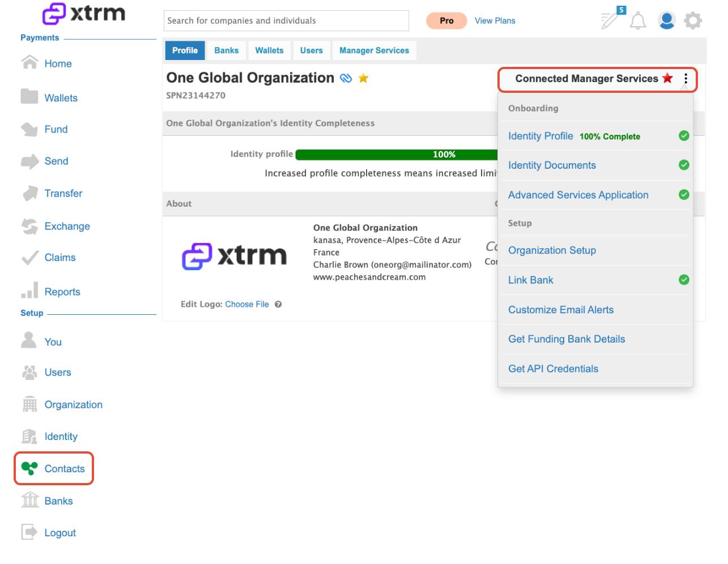Open the Organization building icon
The height and width of the screenshot is (564, 728).
click(x=29, y=404)
